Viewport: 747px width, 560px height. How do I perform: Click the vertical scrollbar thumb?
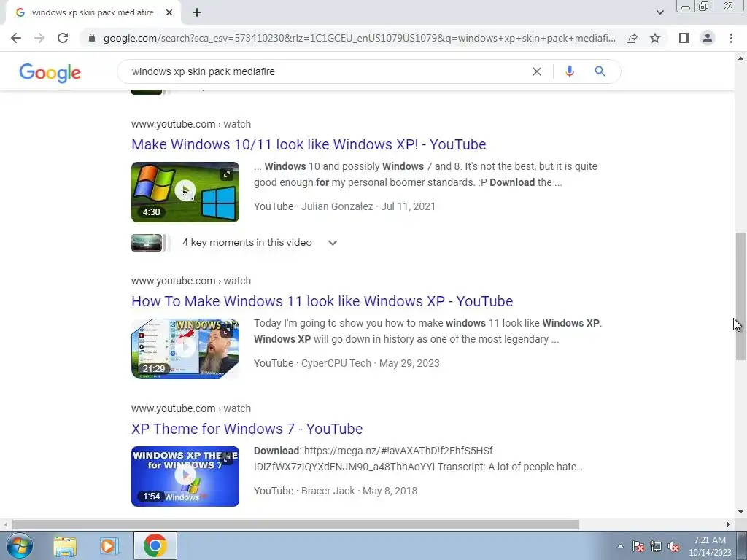click(x=740, y=296)
